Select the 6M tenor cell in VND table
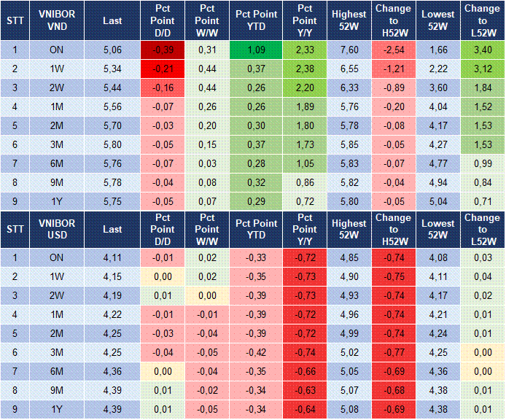The width and height of the screenshot is (506, 420). click(x=57, y=164)
